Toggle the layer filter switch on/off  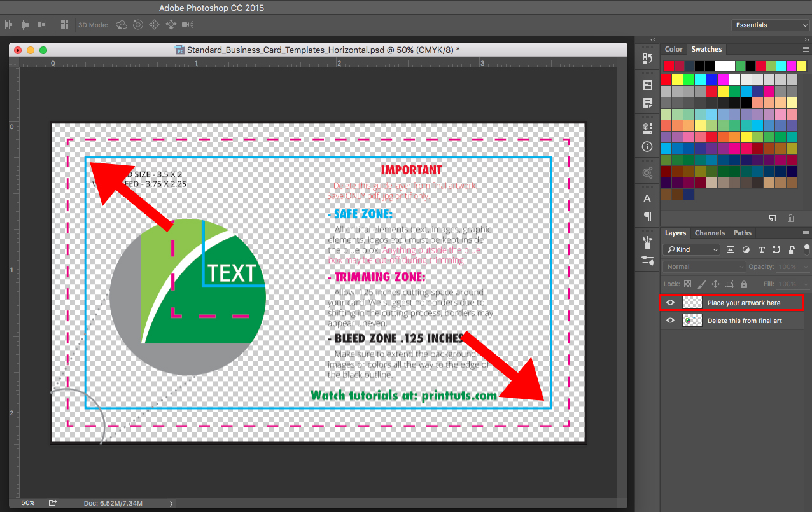[807, 249]
